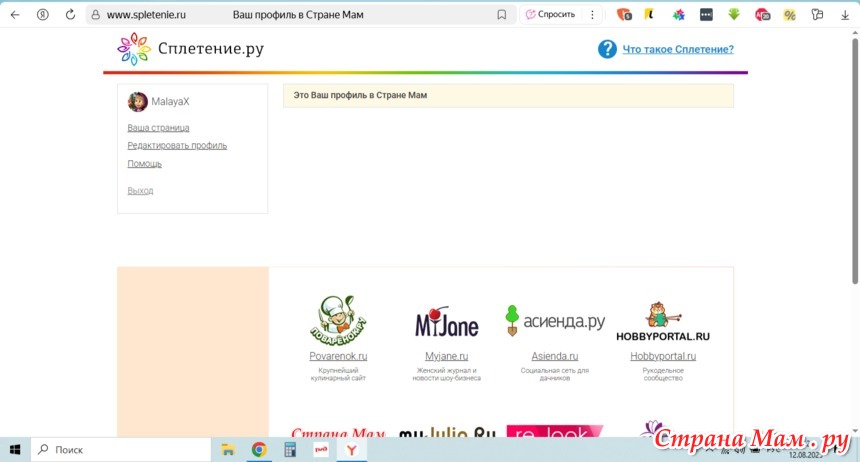
Task: Click the асиенда.ру logo
Action: point(555,321)
